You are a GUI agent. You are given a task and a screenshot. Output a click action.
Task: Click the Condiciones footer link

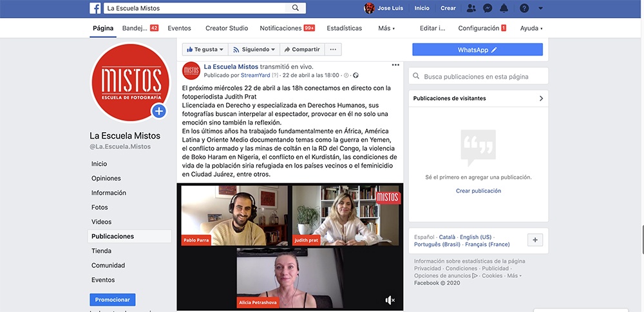(460, 268)
